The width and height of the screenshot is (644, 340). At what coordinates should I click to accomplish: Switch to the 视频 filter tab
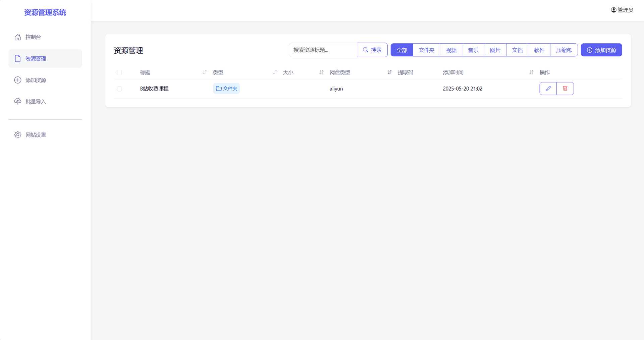451,50
